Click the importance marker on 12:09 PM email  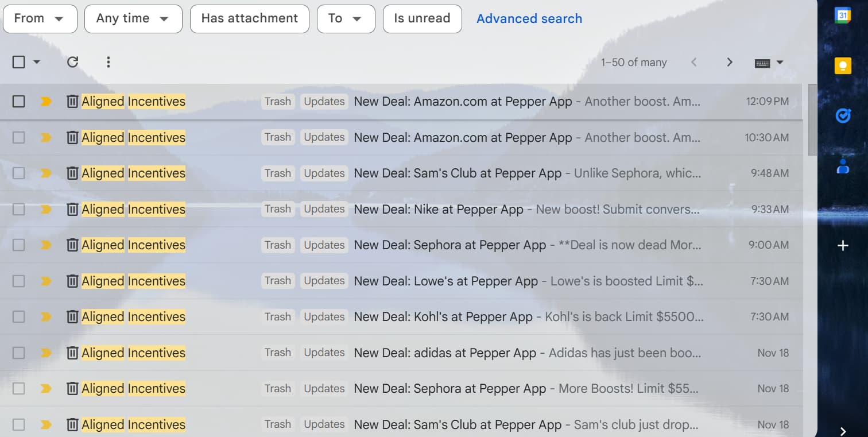pyautogui.click(x=46, y=102)
